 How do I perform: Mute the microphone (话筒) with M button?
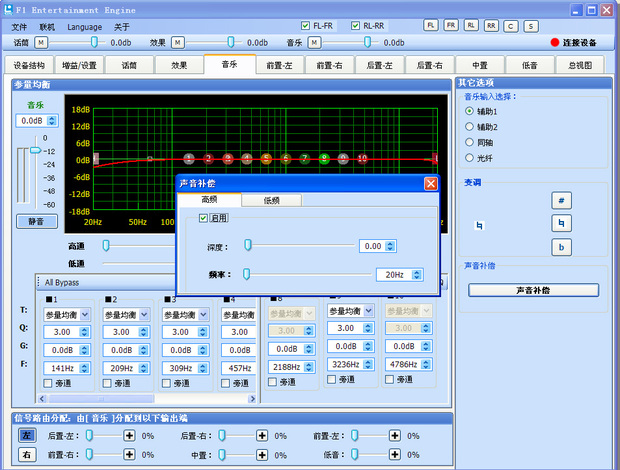point(41,43)
